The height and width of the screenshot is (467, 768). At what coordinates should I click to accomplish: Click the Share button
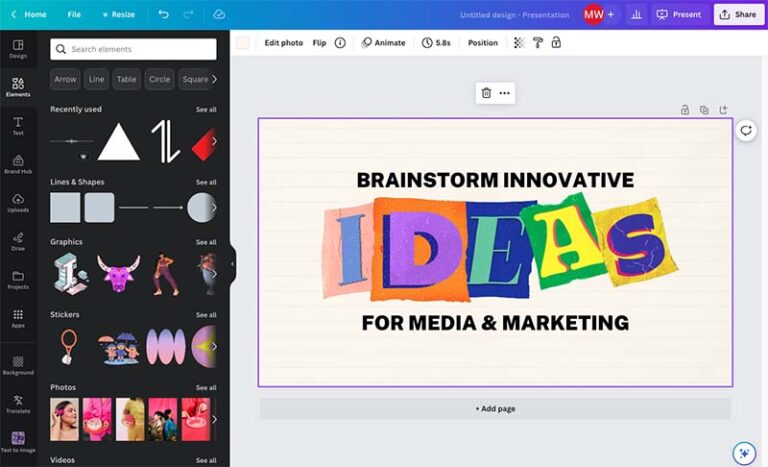pyautogui.click(x=738, y=15)
